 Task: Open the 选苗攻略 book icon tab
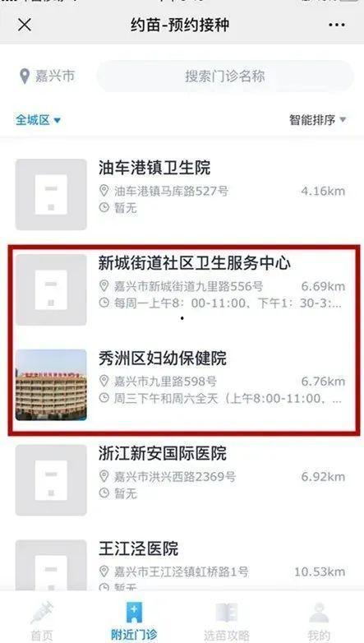pyautogui.click(x=226, y=620)
